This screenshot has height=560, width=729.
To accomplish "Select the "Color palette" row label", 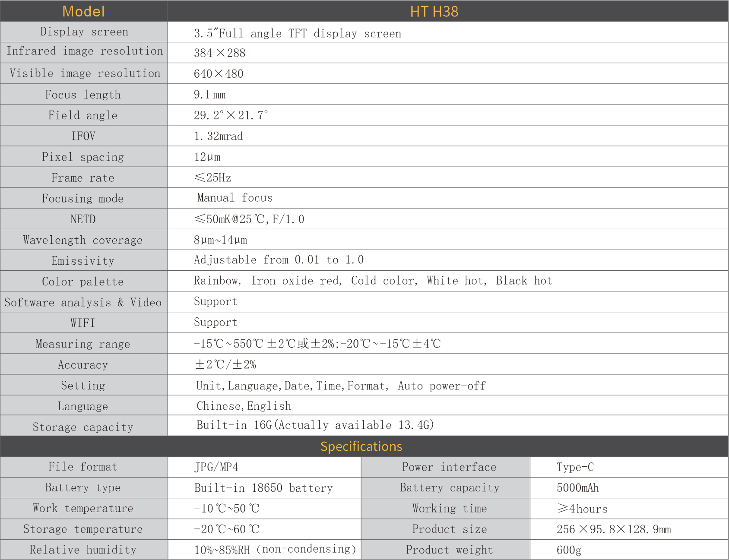I will tap(83, 282).
